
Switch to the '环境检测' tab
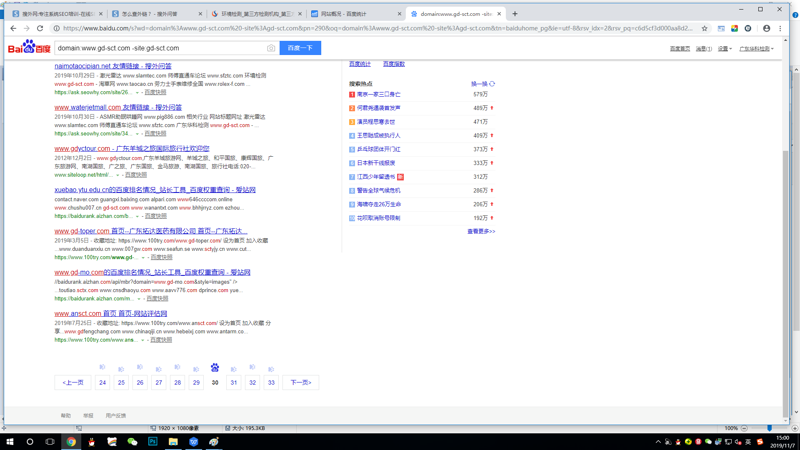click(x=256, y=14)
